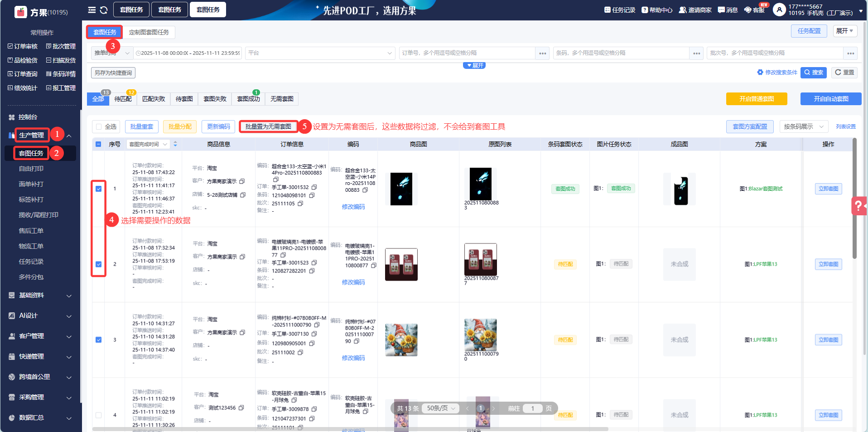
Task: Switch to the 定制图套图任务 tab
Action: [149, 32]
